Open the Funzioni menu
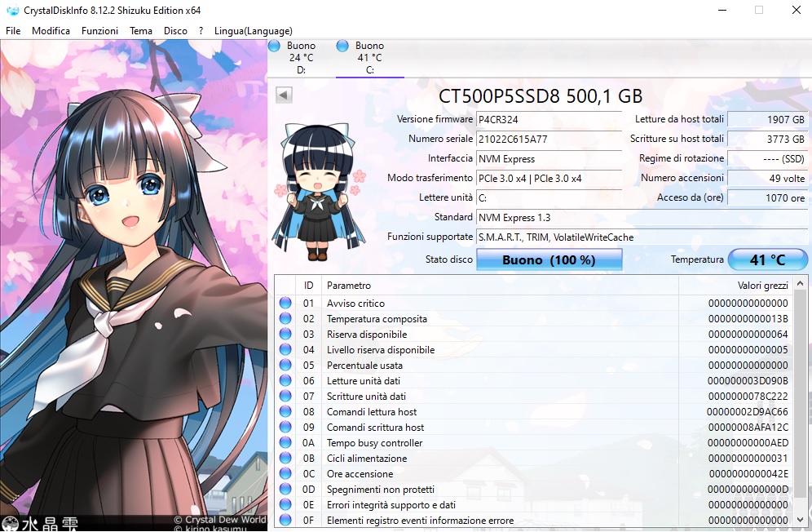Screen dimensions: 812x532 (99, 31)
